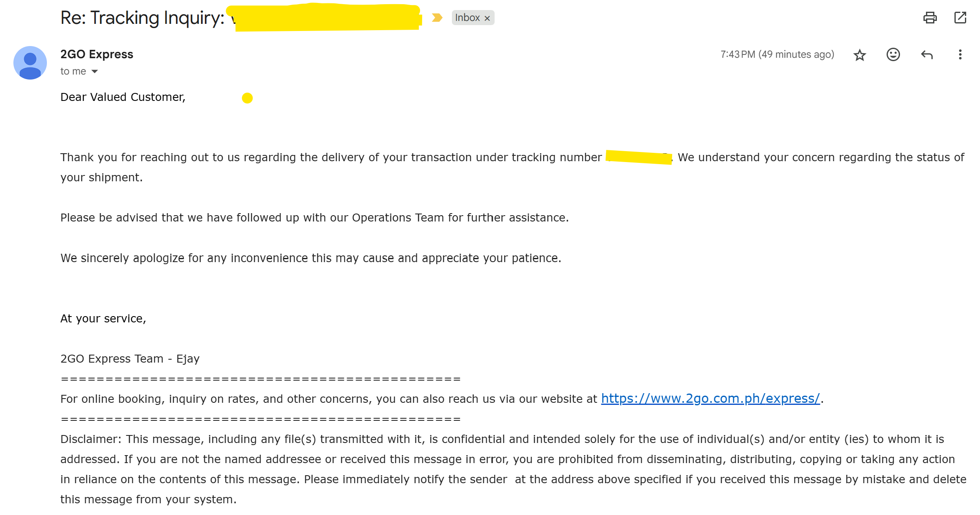
Task: Expand recipient details arrow beside "to me"
Action: (95, 72)
